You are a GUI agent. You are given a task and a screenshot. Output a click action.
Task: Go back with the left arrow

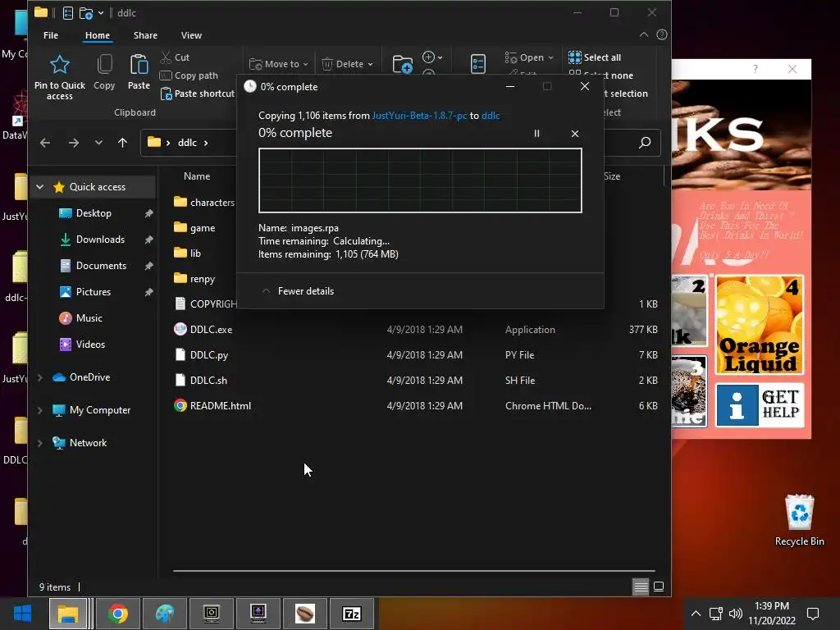45,143
